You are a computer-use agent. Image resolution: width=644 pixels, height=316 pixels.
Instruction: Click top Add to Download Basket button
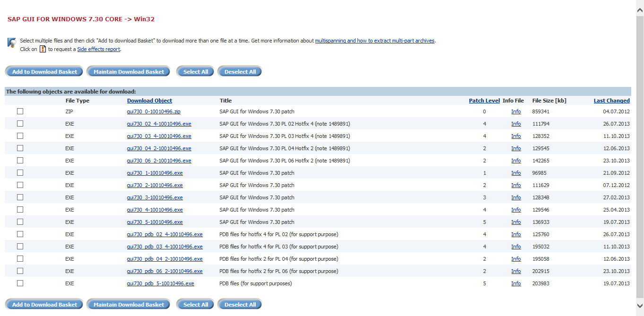[44, 72]
